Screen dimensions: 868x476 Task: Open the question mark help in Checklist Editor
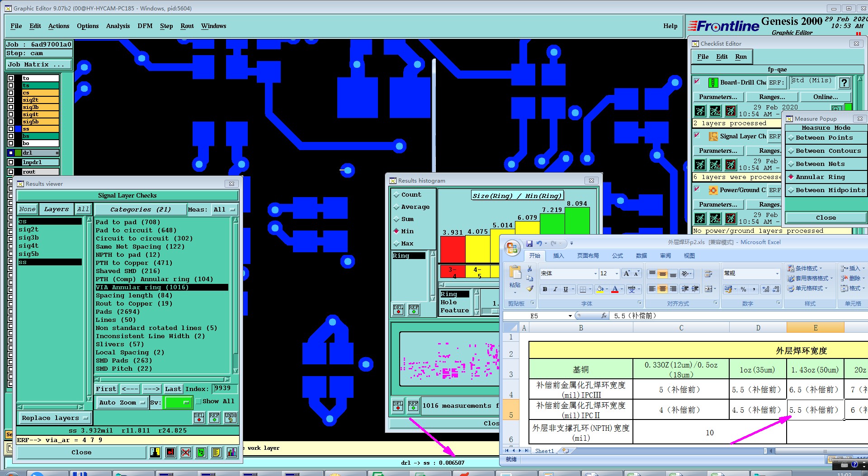click(x=844, y=83)
